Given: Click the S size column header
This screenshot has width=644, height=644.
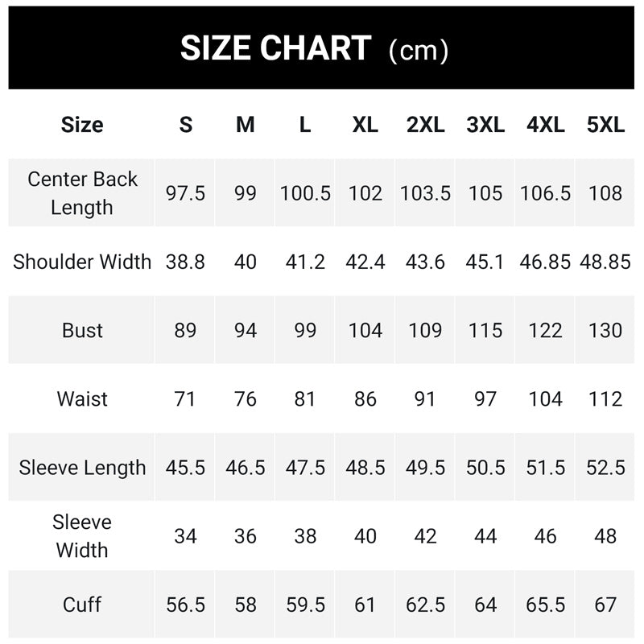Looking at the screenshot, I should point(186,125).
